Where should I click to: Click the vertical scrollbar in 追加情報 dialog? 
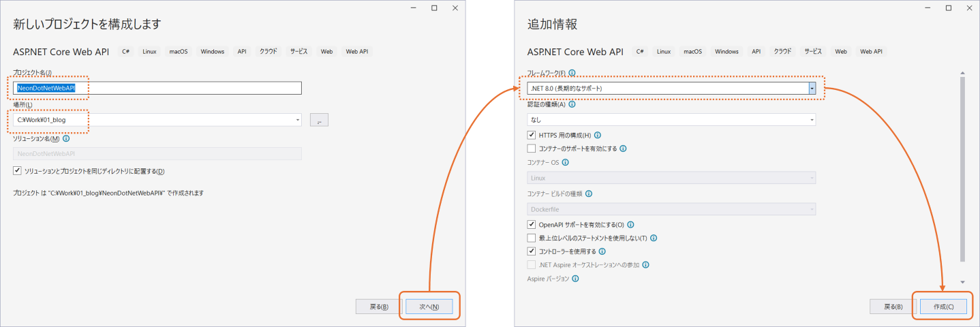click(x=962, y=170)
